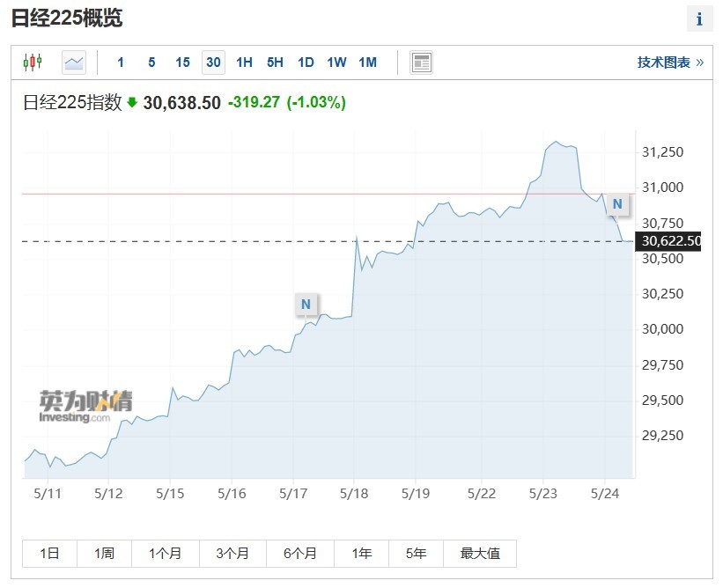Select the 15-minute interval
This screenshot has width=723, height=588.
(x=182, y=62)
